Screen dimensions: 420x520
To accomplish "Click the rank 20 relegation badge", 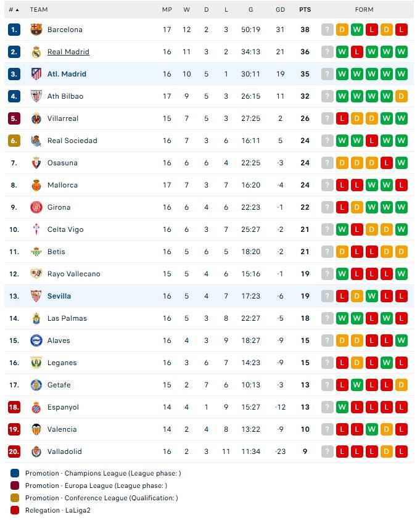I will [x=14, y=452].
